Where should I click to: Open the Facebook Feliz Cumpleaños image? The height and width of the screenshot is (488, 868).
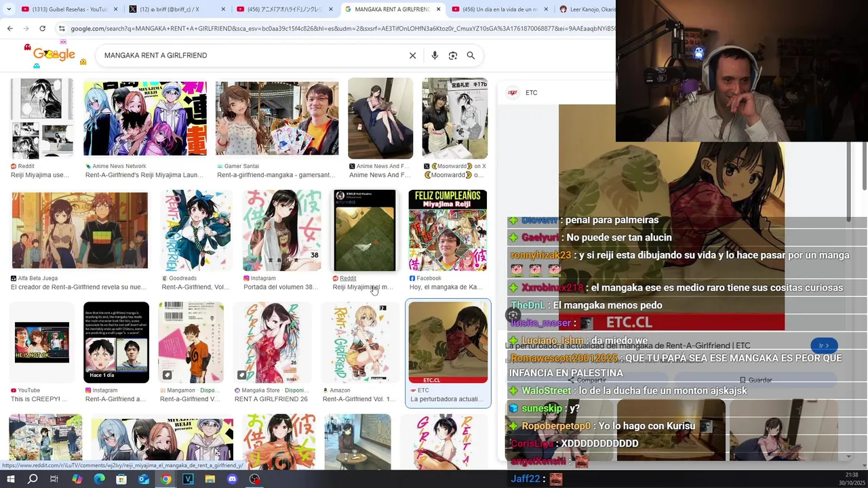coord(448,231)
